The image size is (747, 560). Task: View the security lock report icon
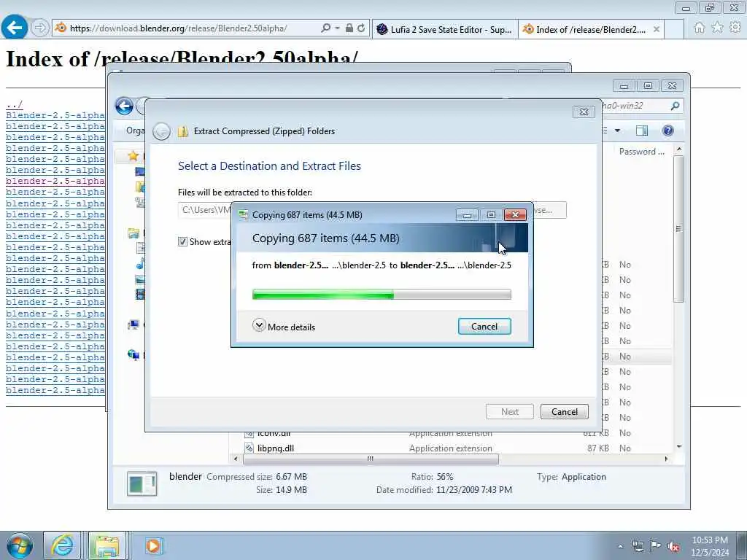[x=349, y=28]
